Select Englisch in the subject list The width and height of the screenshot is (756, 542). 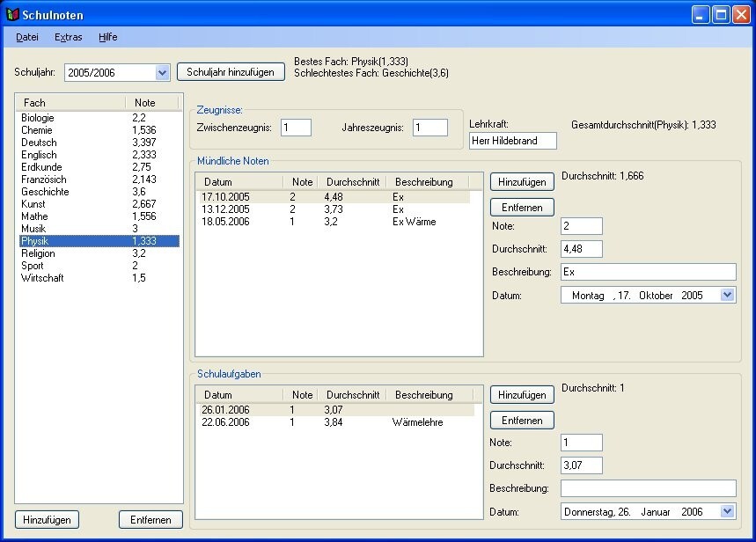click(99, 155)
